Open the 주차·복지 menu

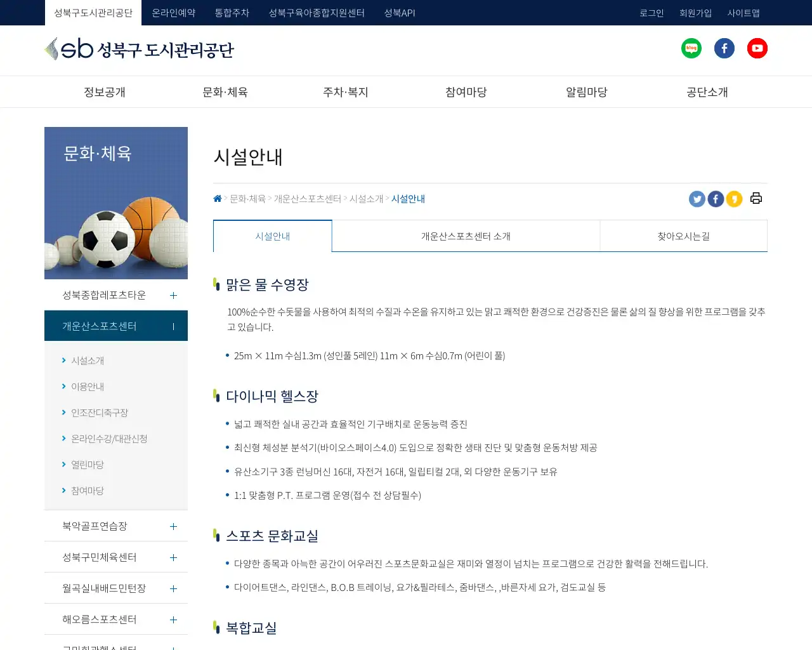[345, 91]
